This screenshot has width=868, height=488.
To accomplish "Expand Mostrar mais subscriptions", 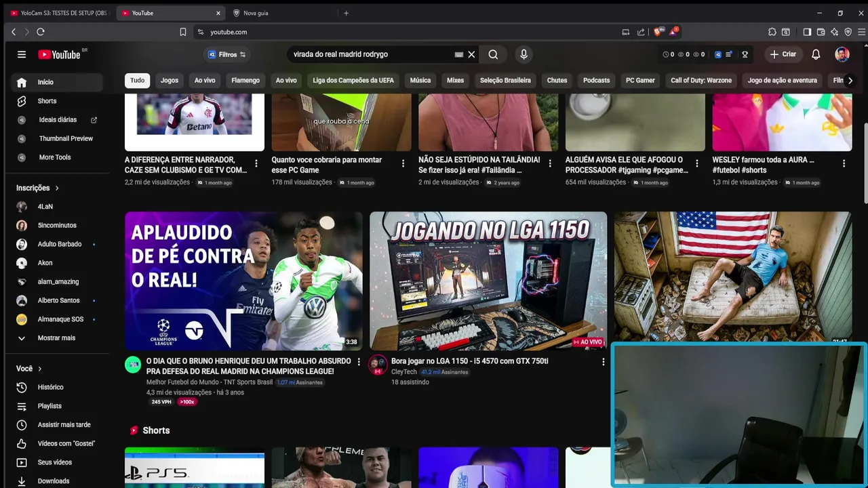I will tap(57, 338).
